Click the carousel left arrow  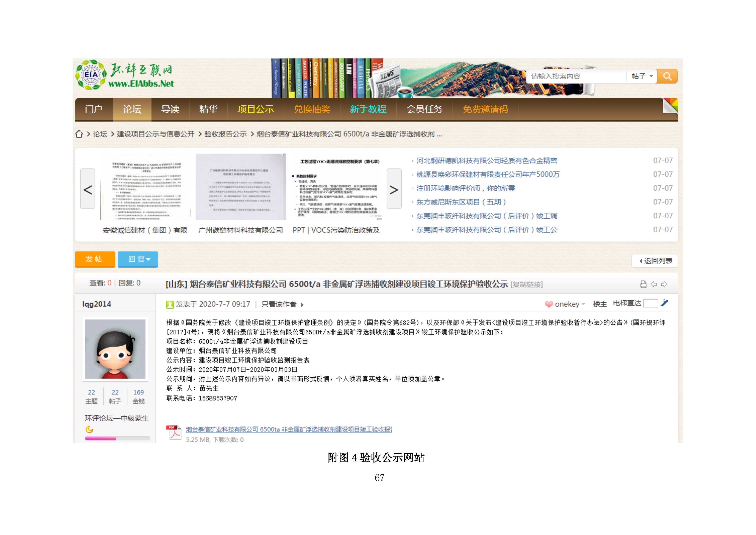click(x=87, y=189)
